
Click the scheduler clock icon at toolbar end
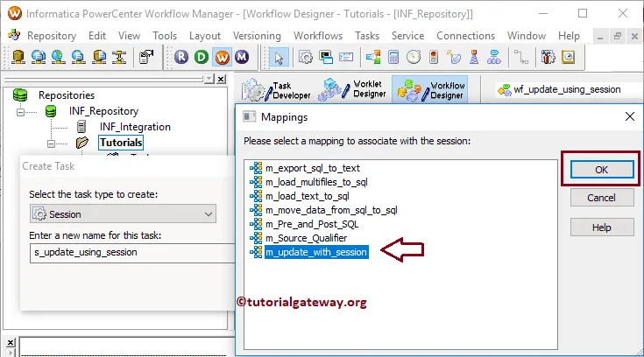click(x=568, y=57)
